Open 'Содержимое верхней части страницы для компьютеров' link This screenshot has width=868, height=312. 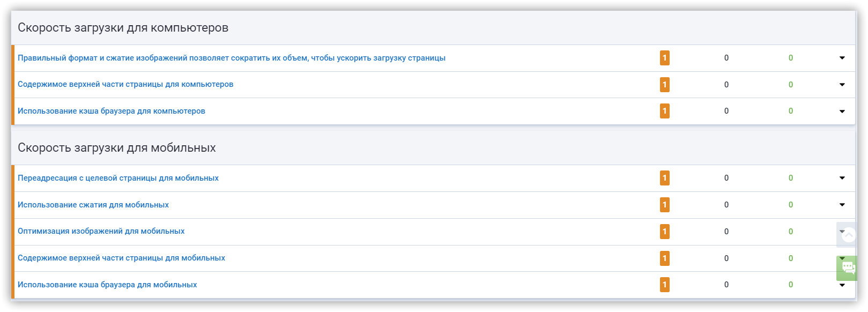tap(125, 84)
